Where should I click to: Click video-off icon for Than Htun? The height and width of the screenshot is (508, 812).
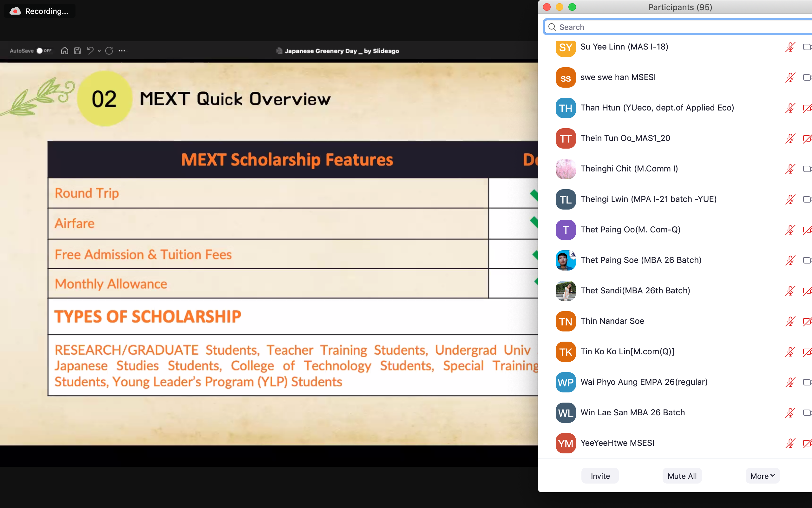pos(807,108)
